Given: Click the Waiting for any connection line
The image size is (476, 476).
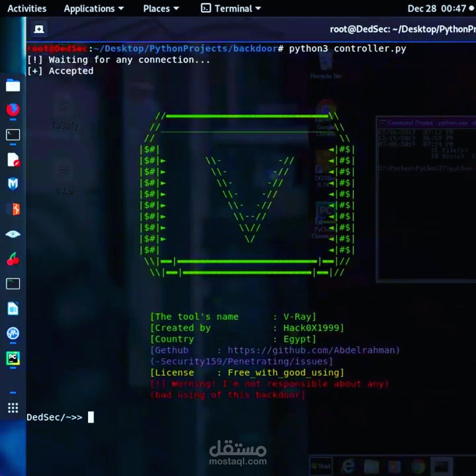Looking at the screenshot, I should click(x=119, y=60).
